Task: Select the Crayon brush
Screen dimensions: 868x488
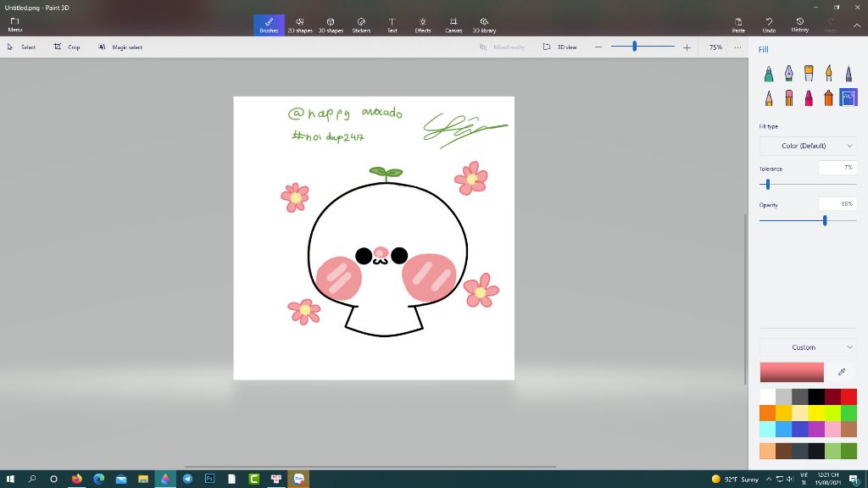Action: [x=809, y=98]
